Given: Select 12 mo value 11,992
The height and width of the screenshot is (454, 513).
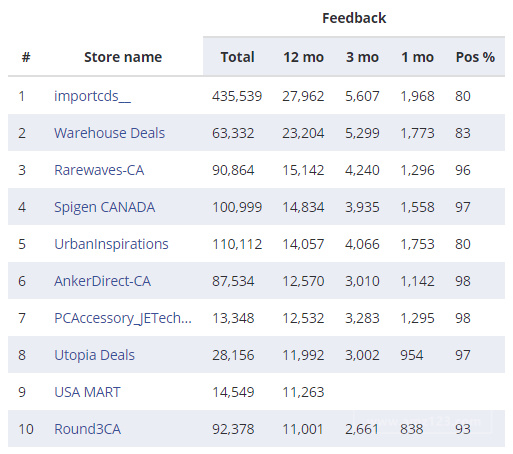Looking at the screenshot, I should (x=303, y=355).
